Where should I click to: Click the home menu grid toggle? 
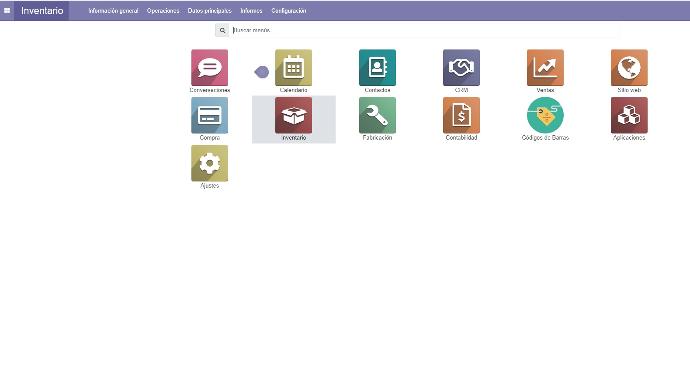(x=7, y=11)
